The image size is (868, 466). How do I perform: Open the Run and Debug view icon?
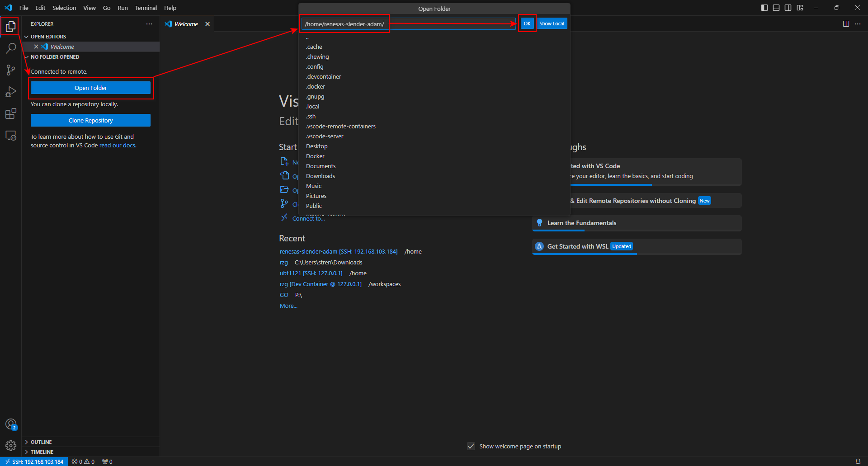(11, 92)
